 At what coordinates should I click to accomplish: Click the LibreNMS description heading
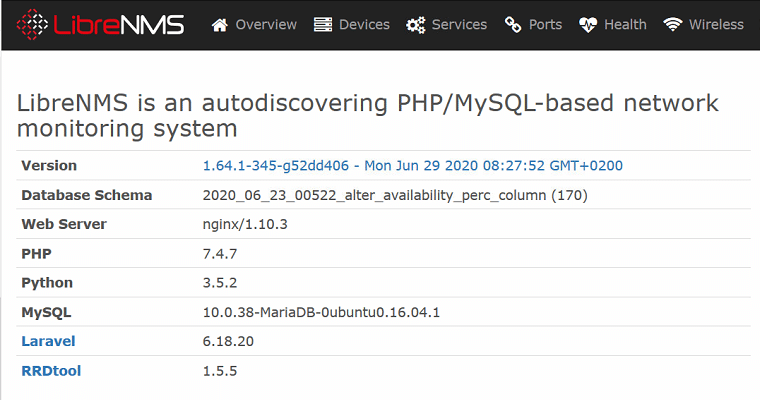[367, 116]
